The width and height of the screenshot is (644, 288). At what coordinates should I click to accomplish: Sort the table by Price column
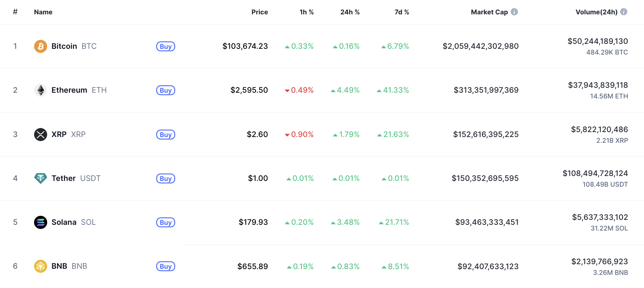click(259, 12)
